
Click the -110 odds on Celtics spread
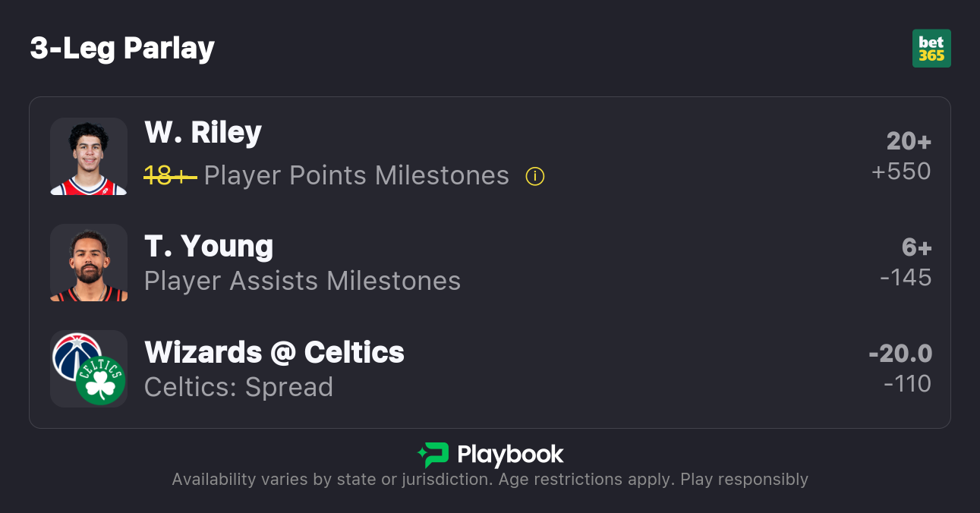(907, 384)
